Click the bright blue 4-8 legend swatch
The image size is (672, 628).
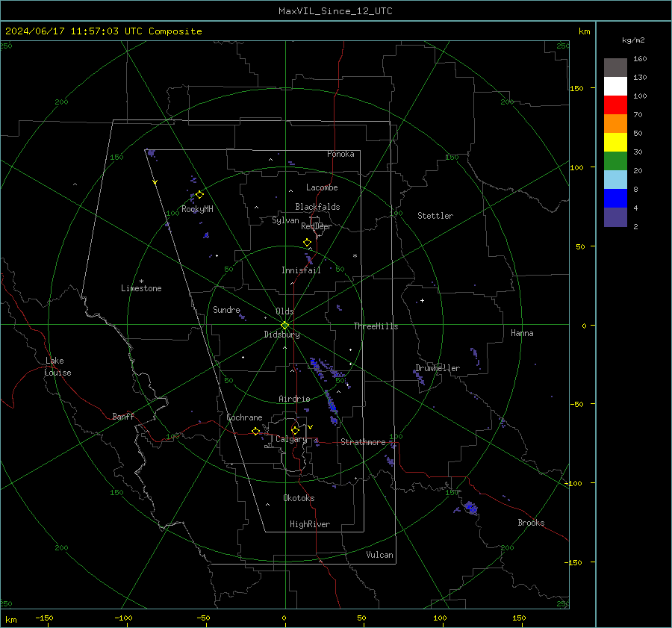coord(615,199)
